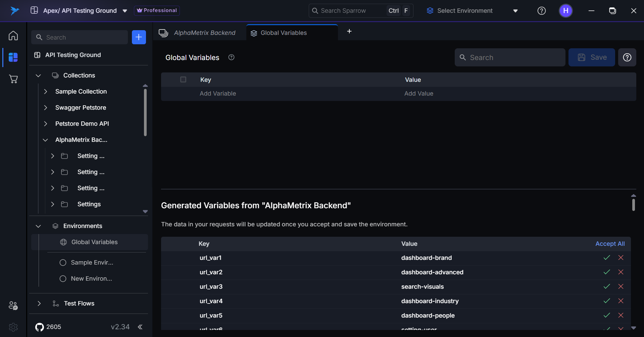
Task: Click the Accept All link for generated variables
Action: (x=610, y=243)
